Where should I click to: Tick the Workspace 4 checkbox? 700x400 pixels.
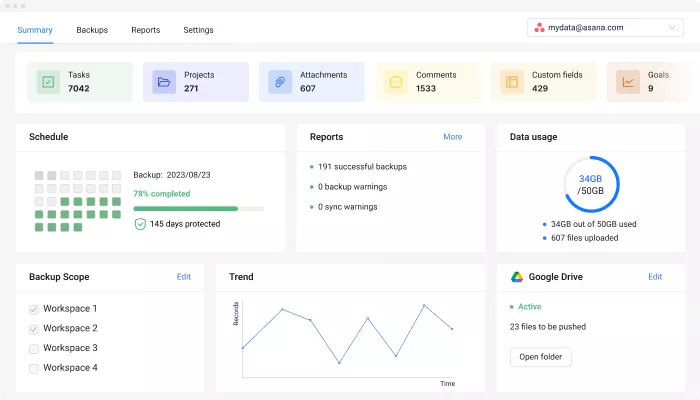[34, 369]
